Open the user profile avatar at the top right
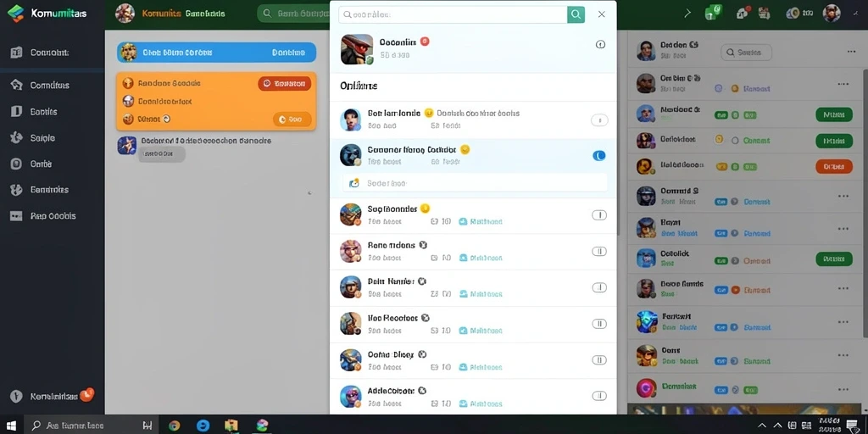 832,14
